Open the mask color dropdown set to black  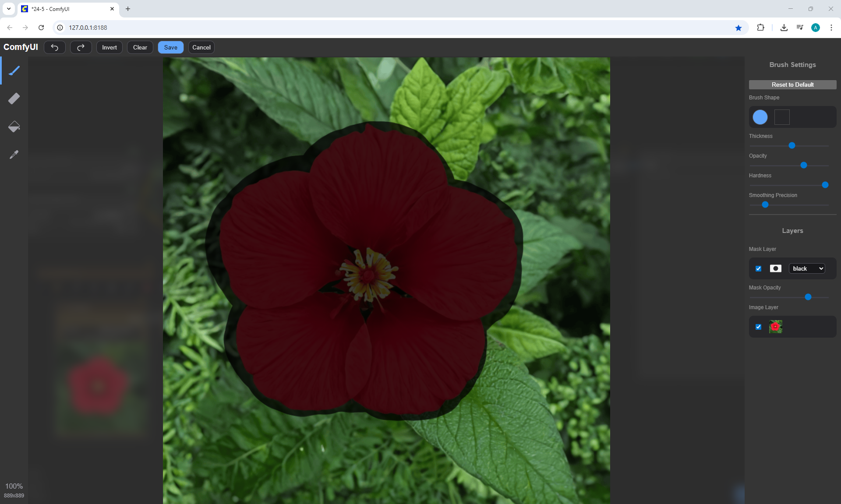click(x=807, y=268)
